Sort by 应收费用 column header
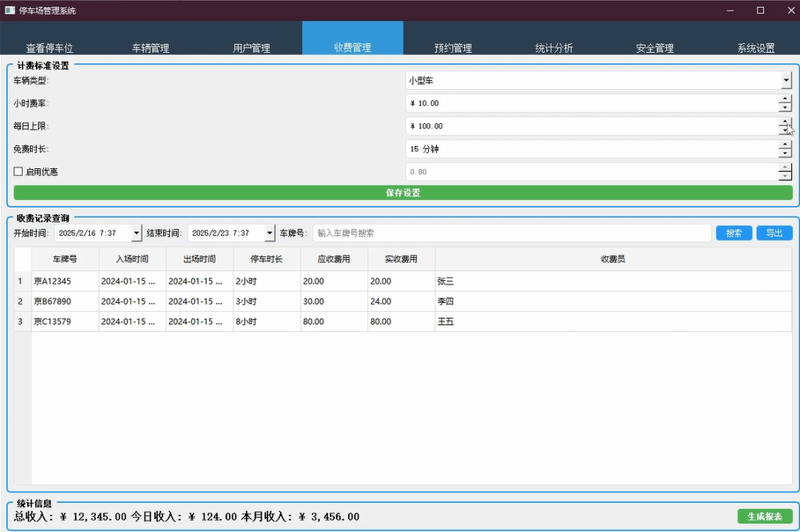This screenshot has width=800, height=532. click(x=334, y=259)
